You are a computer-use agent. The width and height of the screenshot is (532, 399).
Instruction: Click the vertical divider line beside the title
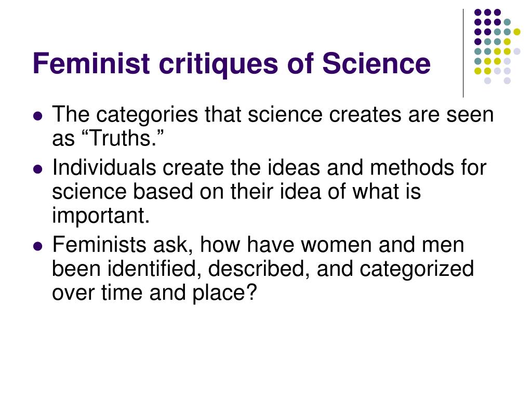click(463, 54)
